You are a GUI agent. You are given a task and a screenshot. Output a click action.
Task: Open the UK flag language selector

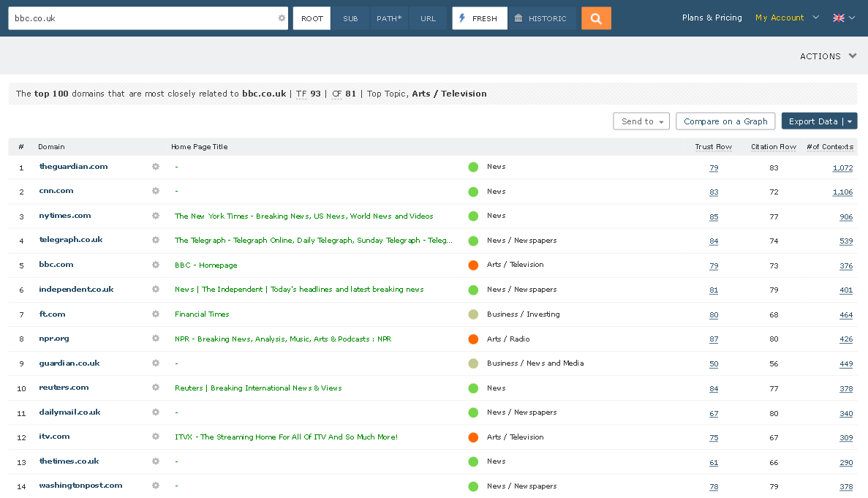pyautogui.click(x=843, y=18)
